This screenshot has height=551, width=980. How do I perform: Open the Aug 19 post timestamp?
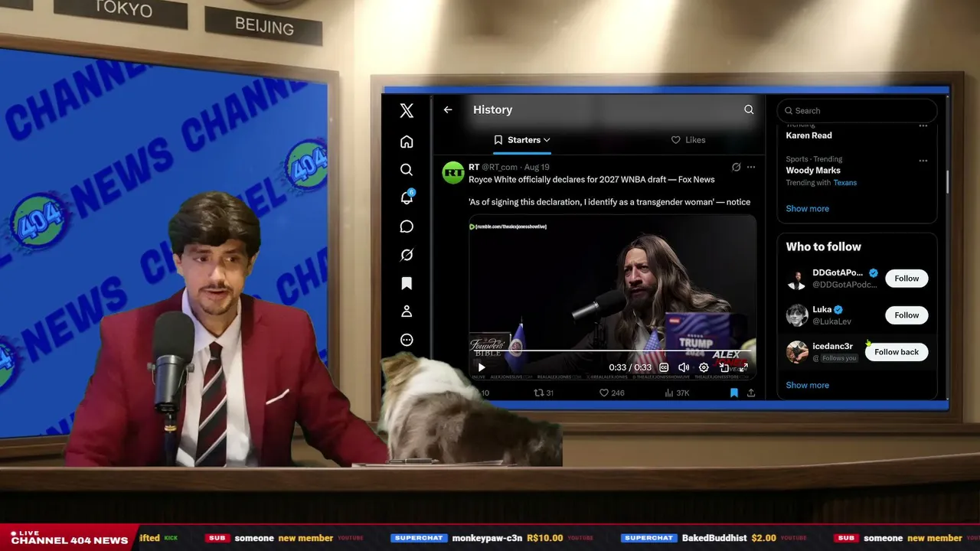(537, 167)
